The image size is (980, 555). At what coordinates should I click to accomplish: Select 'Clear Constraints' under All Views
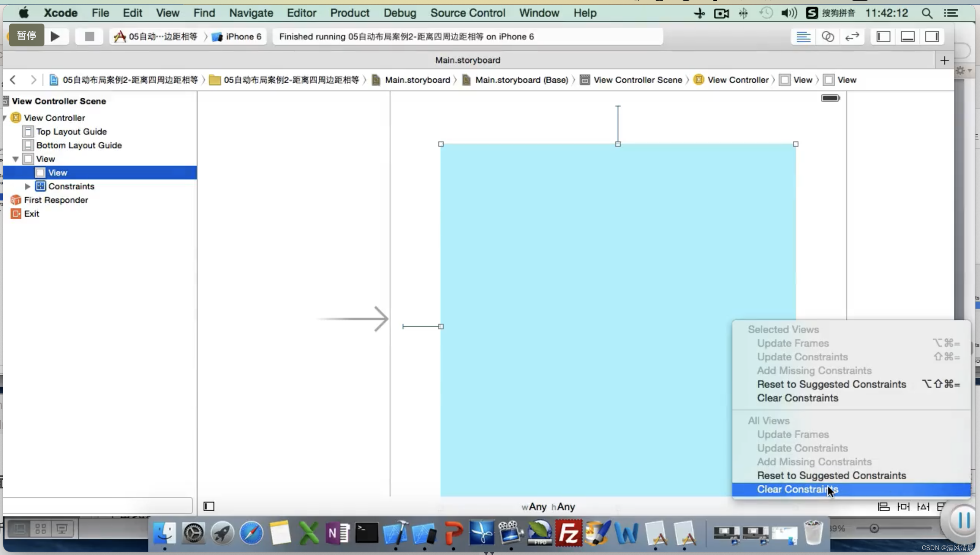(x=797, y=489)
